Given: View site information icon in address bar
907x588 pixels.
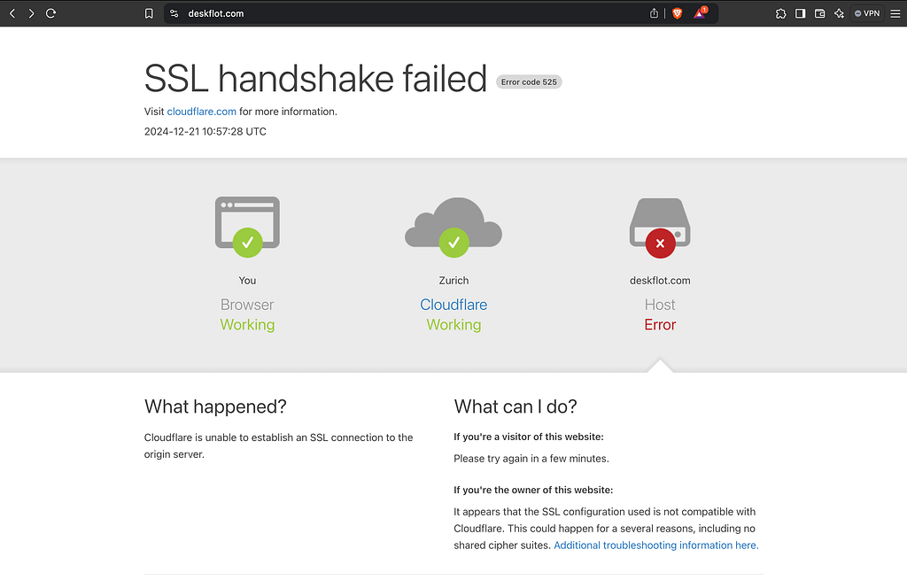Looking at the screenshot, I should pos(174,13).
